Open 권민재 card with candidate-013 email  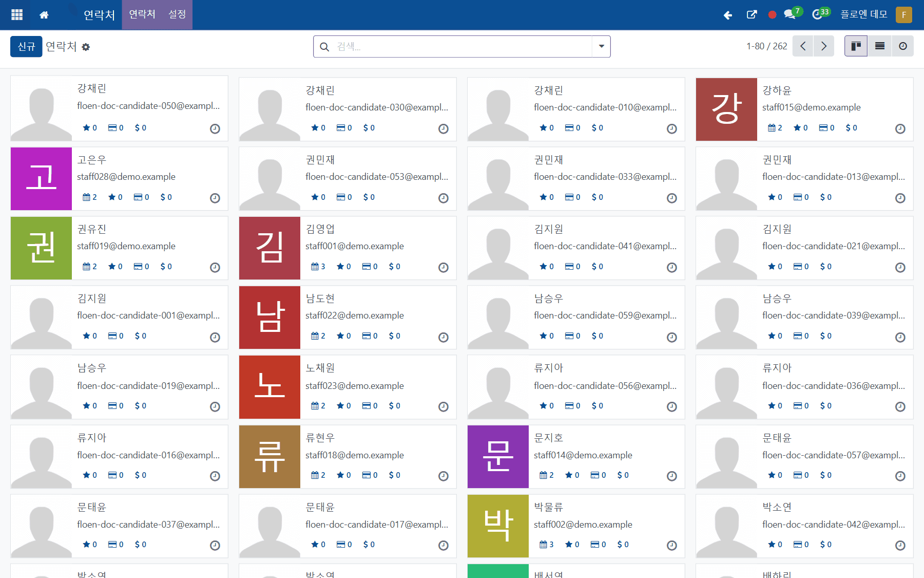tap(804, 179)
